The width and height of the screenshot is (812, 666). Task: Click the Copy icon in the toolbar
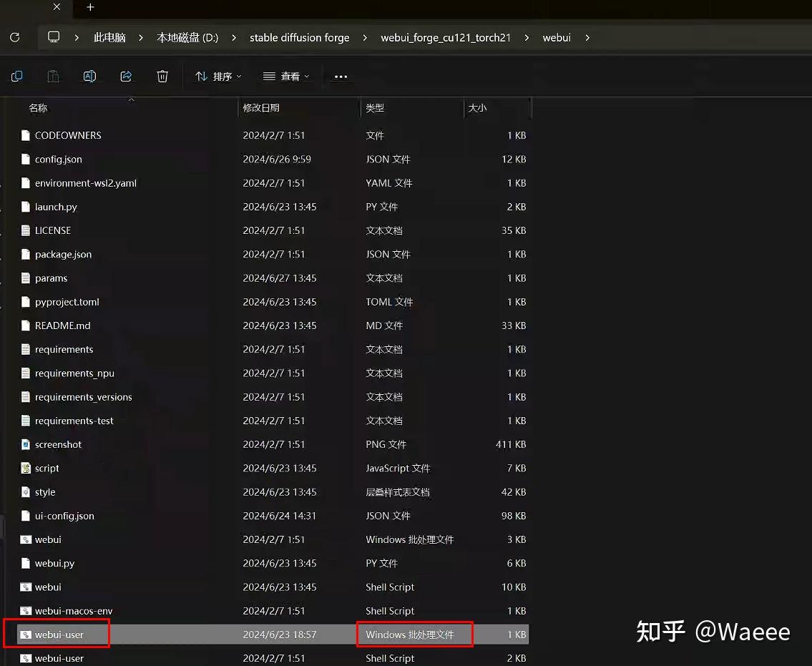[17, 76]
